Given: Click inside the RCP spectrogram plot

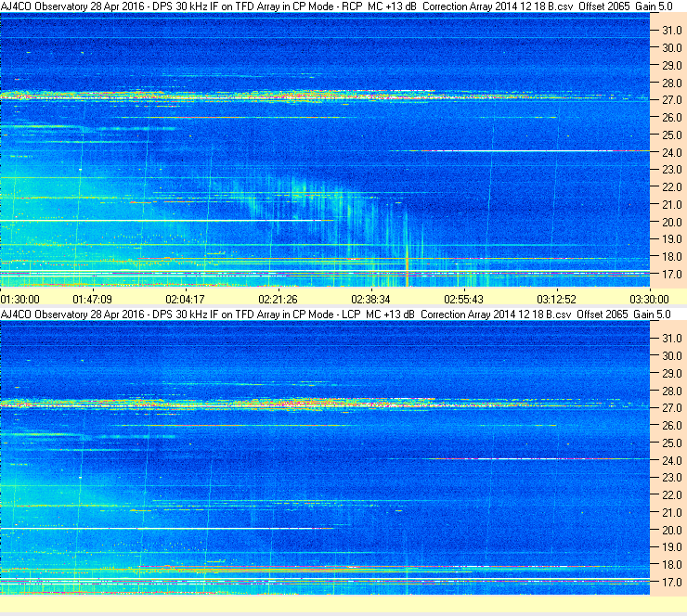Looking at the screenshot, I should (x=325, y=149).
